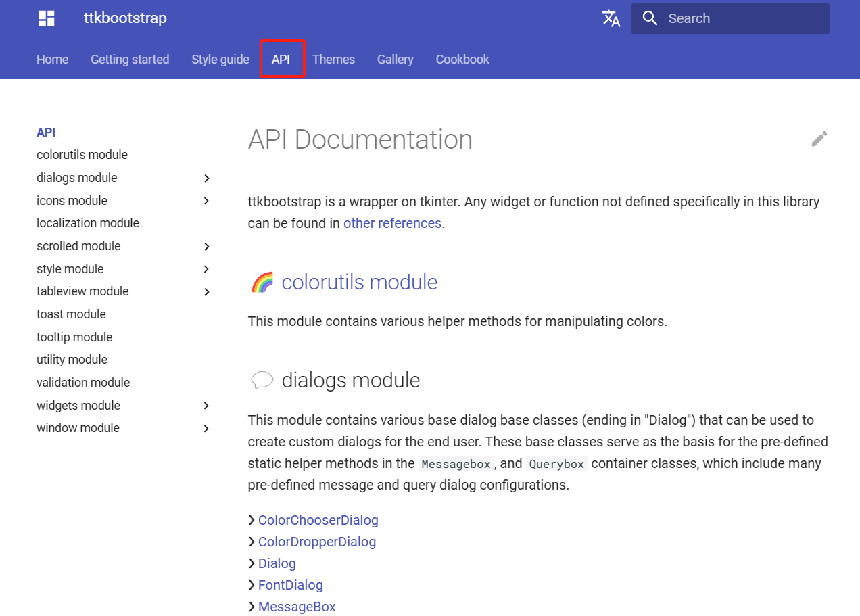This screenshot has height=616, width=860.
Task: Select tooltip module in sidebar
Action: pyautogui.click(x=74, y=337)
